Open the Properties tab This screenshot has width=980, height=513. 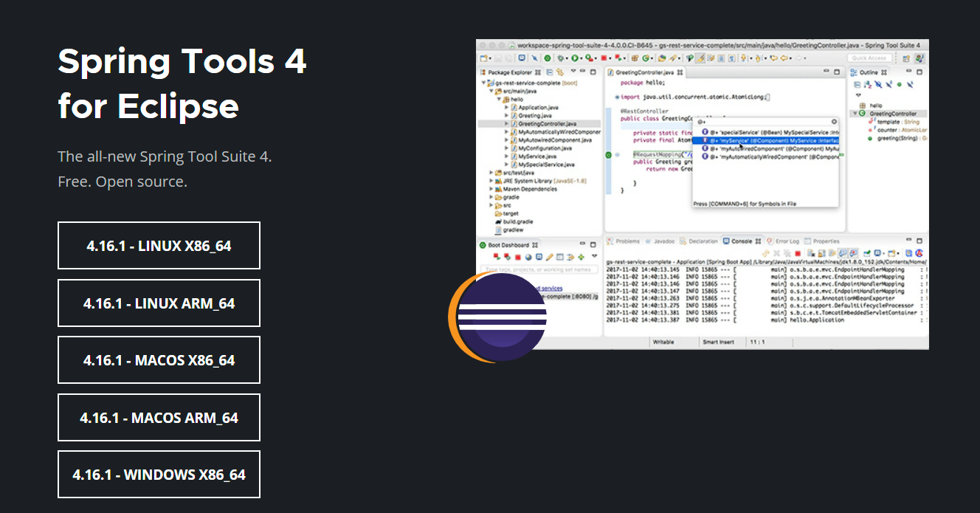coord(823,241)
